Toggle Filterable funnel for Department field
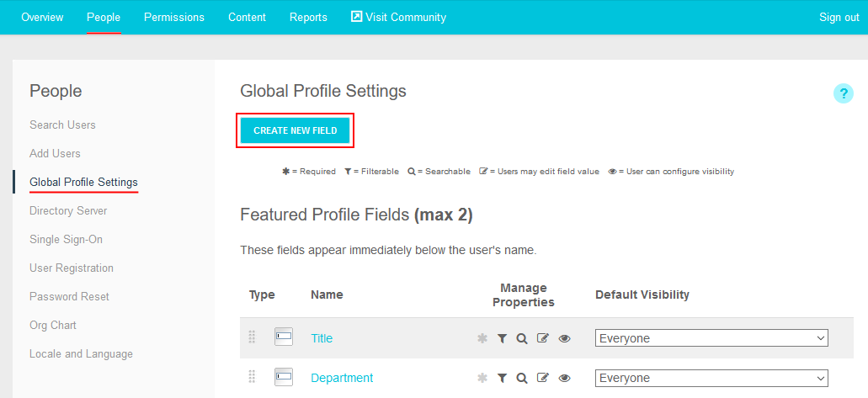This screenshot has height=398, width=868. [502, 378]
